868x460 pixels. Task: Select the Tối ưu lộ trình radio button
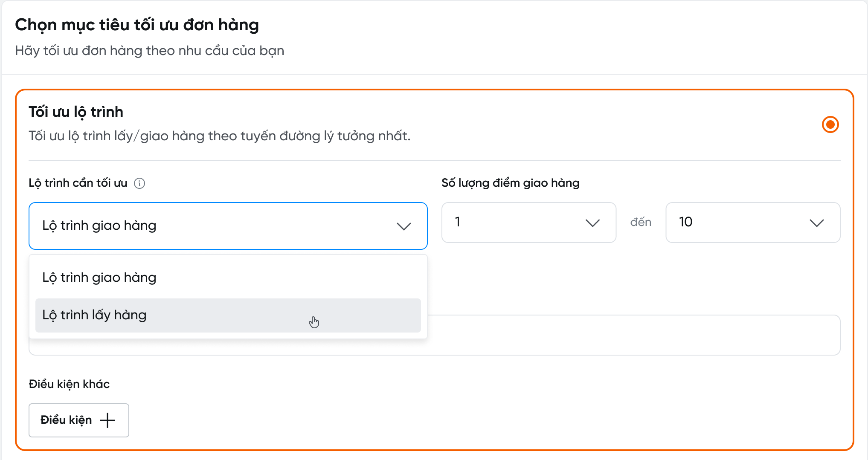coord(830,124)
